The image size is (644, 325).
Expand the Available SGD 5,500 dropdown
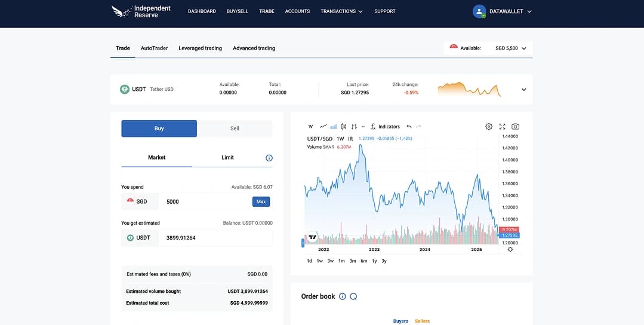pos(523,48)
